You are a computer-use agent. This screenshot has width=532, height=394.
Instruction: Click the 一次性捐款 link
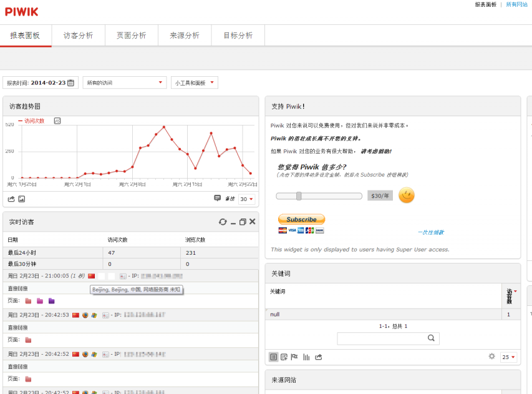pos(431,232)
